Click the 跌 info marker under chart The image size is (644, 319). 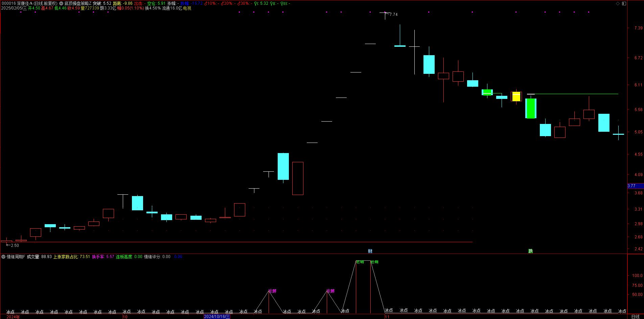[531, 251]
